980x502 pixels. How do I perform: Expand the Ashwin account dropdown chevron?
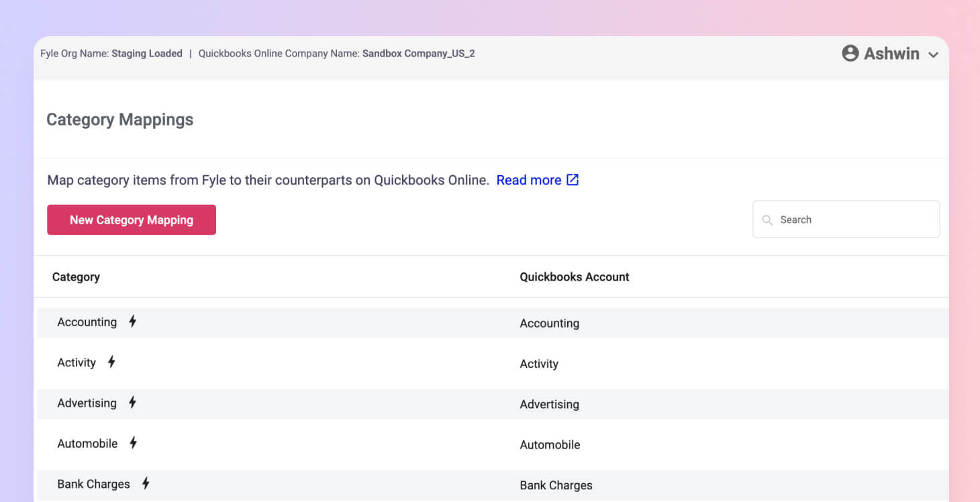click(x=933, y=55)
